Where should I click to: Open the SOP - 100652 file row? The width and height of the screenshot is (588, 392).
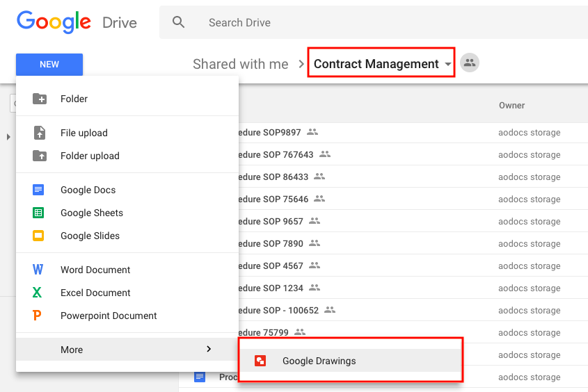[413, 310]
